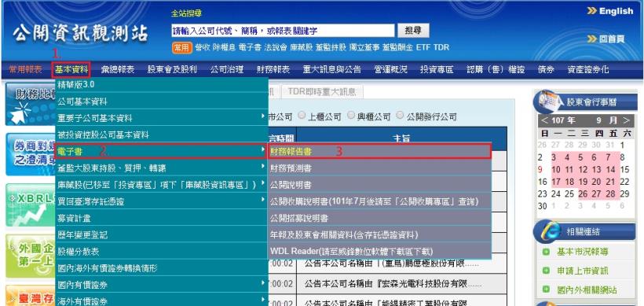
Task: Expand the 電子書 submenu arrow
Action: (263, 150)
